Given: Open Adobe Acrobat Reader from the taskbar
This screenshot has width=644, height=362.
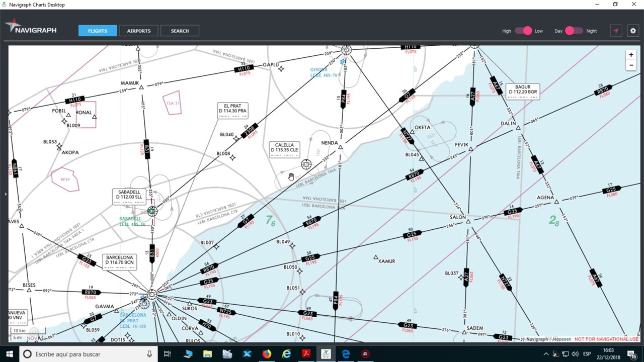Looking at the screenshot, I should pos(306,354).
